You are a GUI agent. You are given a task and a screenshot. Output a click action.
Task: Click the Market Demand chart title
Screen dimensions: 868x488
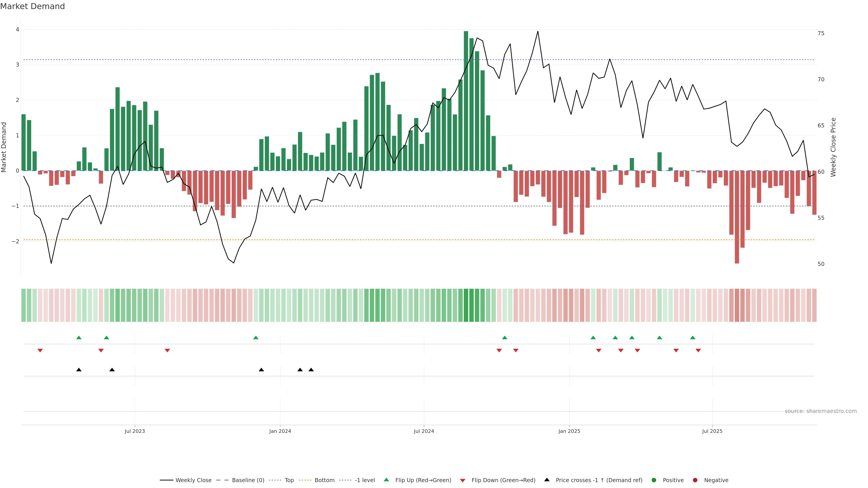tap(32, 6)
